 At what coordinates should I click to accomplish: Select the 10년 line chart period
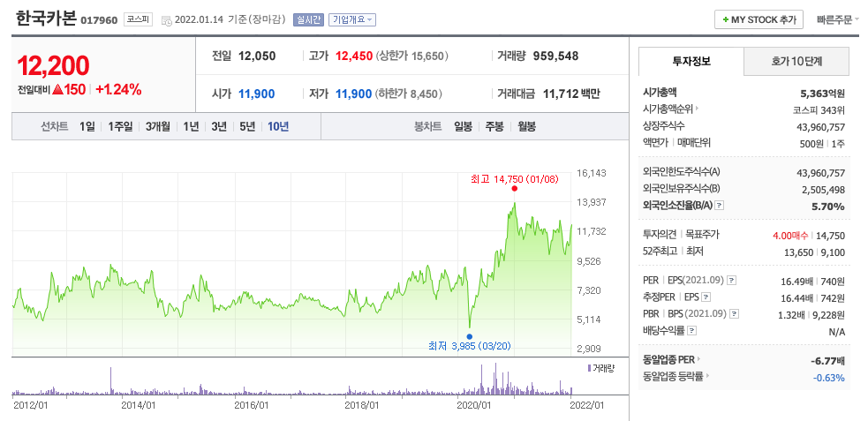(278, 126)
